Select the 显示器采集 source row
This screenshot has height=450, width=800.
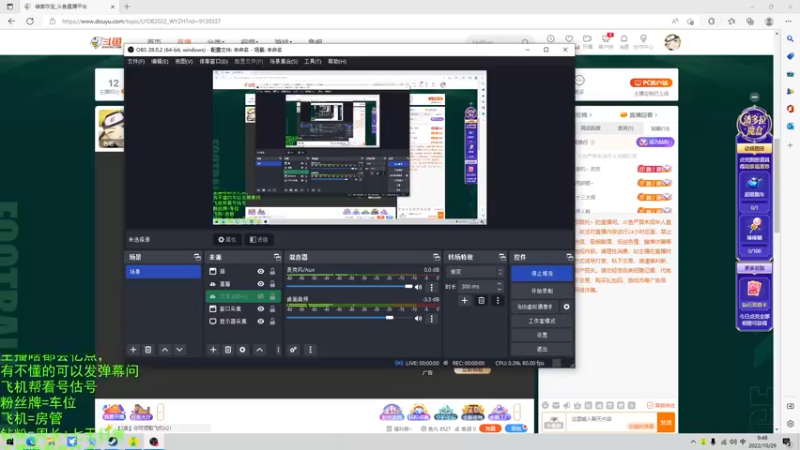click(242, 321)
